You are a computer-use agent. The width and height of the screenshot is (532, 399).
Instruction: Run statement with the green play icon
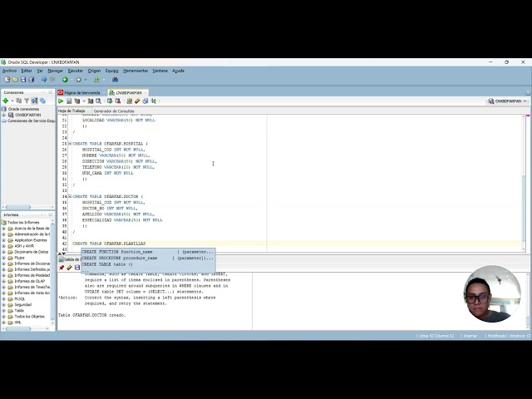click(61, 101)
